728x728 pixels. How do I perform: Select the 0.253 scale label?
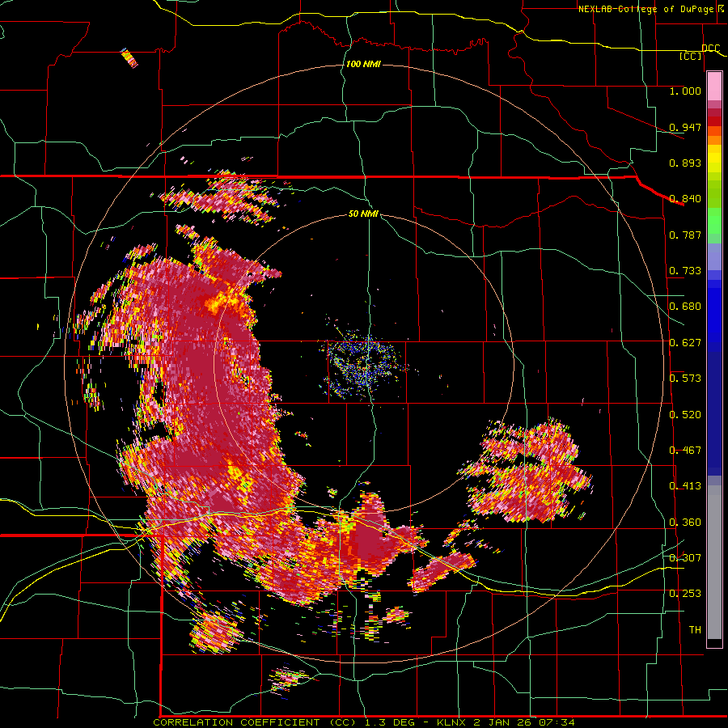click(685, 594)
